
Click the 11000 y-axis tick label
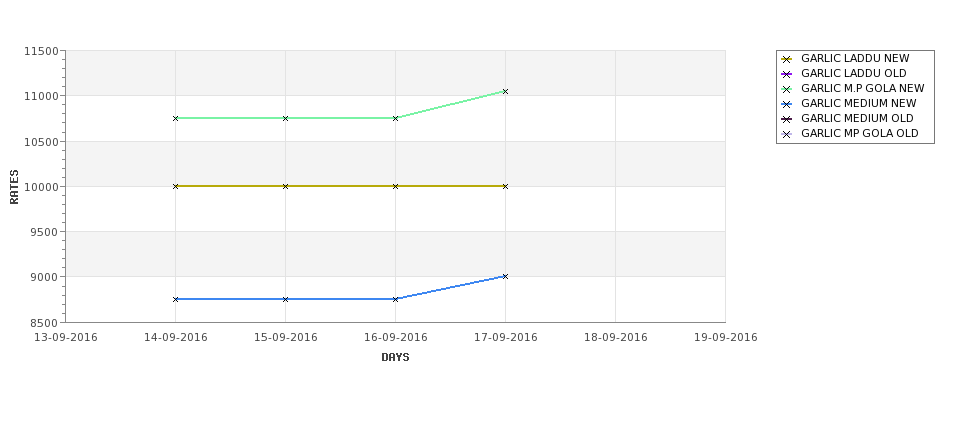coord(42,96)
